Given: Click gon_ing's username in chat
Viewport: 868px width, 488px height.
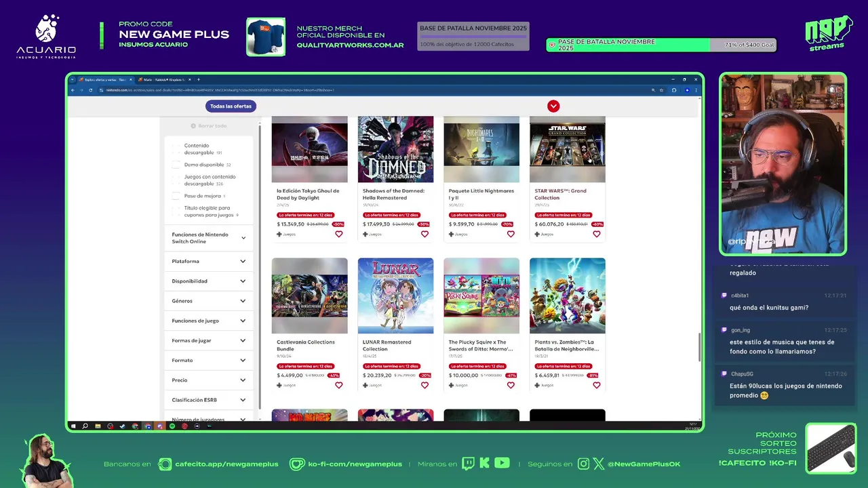Looking at the screenshot, I should tap(741, 330).
